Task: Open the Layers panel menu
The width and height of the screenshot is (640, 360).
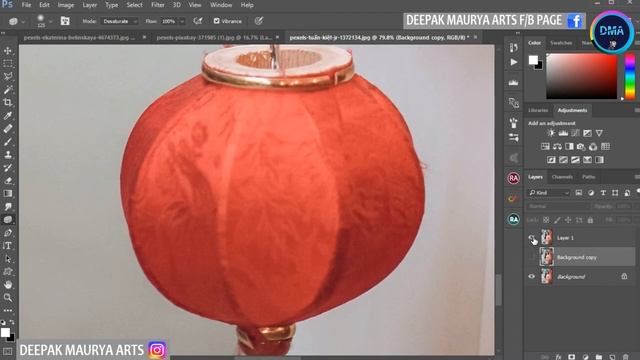Action: [x=637, y=177]
